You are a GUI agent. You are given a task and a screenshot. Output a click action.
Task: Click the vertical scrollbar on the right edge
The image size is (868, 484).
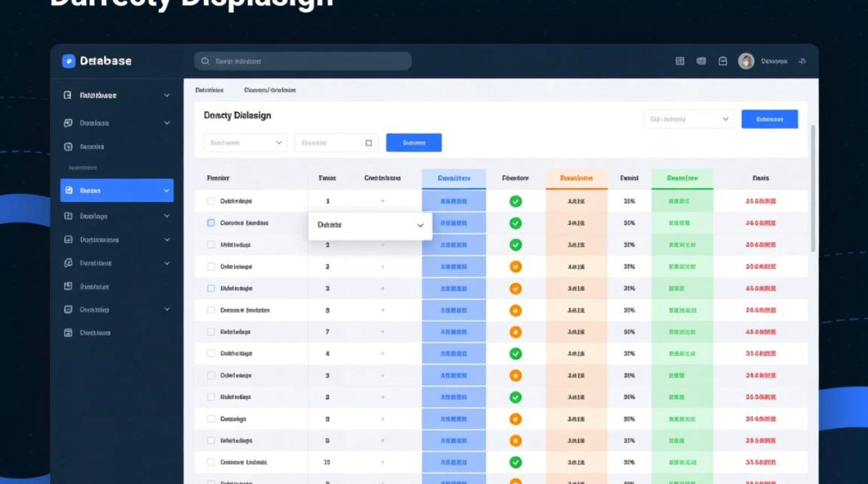[812, 187]
